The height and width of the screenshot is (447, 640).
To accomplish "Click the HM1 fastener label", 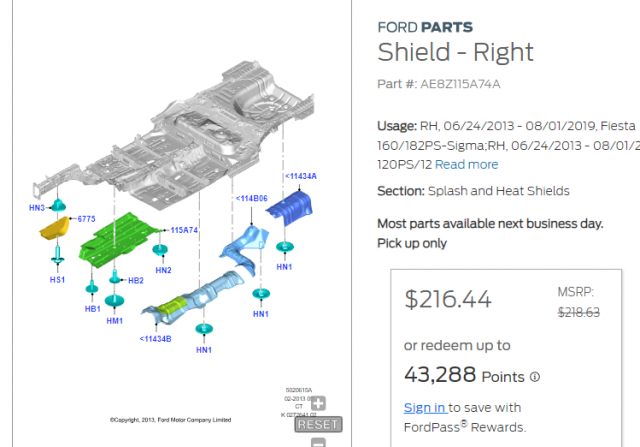I will coord(114,321).
